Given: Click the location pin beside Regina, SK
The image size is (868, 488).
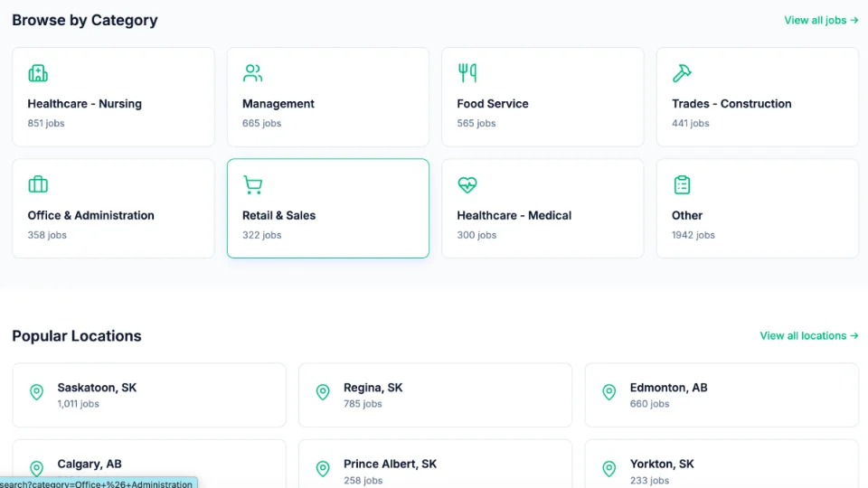Looking at the screenshot, I should [x=323, y=392].
